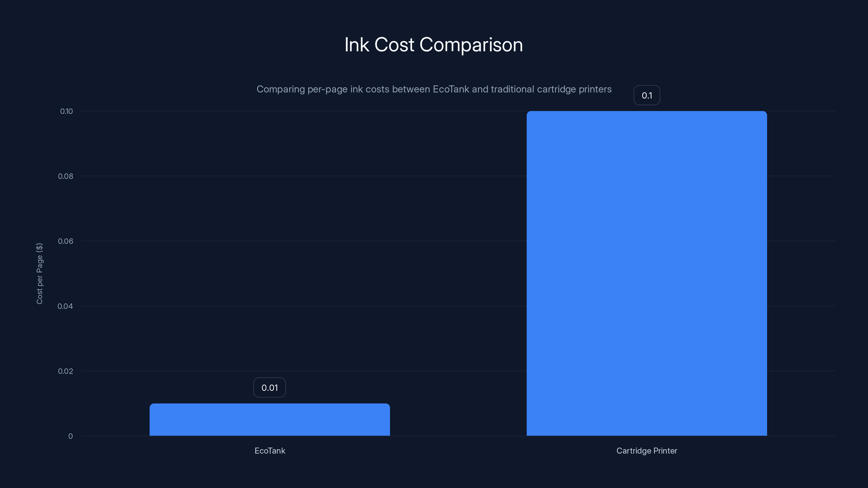868x488 pixels.
Task: Click the 0.1 value label above Cartridge Printer bar
Action: click(x=647, y=95)
